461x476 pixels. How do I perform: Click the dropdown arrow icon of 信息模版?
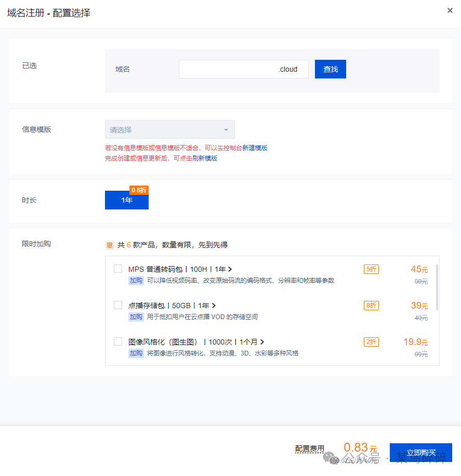(226, 129)
